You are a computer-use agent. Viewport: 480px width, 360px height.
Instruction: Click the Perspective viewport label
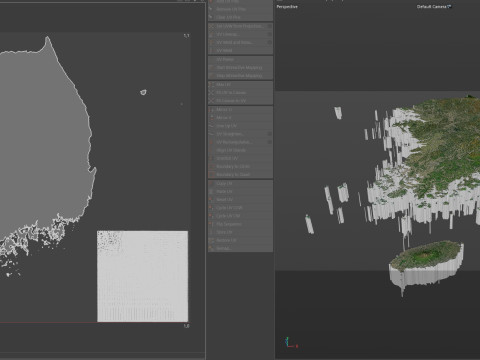(x=287, y=7)
